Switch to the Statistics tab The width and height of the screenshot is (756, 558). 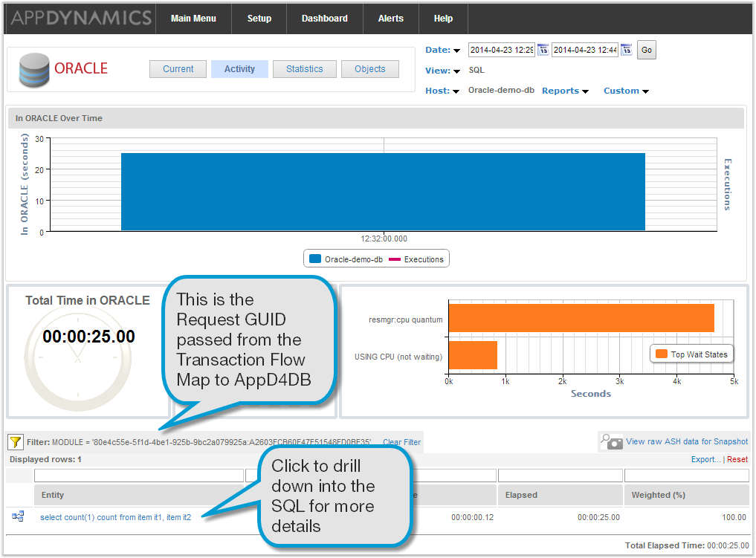(x=305, y=69)
